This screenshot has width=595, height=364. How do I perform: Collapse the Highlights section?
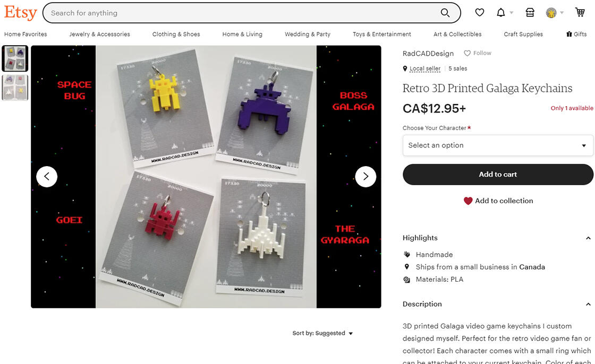click(x=588, y=238)
